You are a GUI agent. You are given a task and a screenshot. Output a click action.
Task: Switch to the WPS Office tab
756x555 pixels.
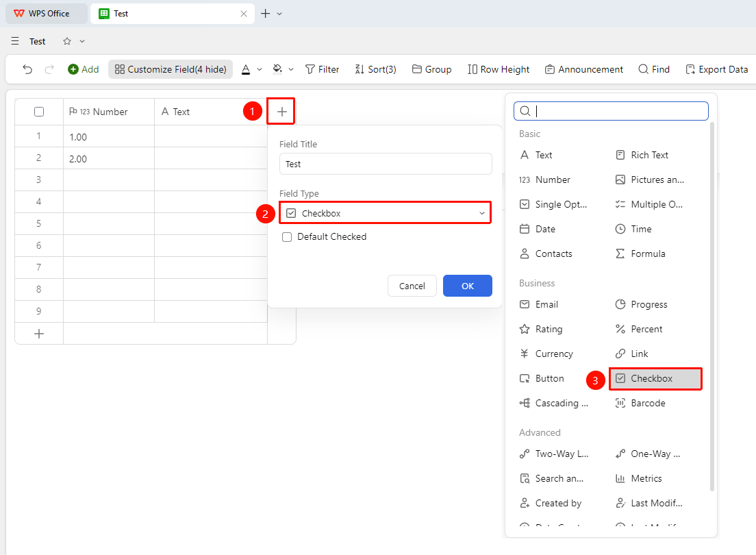click(x=47, y=14)
